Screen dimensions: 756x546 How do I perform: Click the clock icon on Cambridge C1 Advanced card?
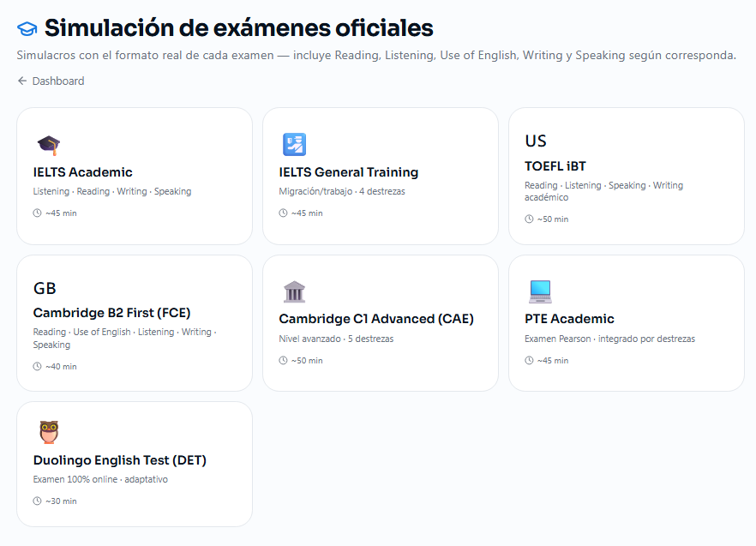[283, 361]
